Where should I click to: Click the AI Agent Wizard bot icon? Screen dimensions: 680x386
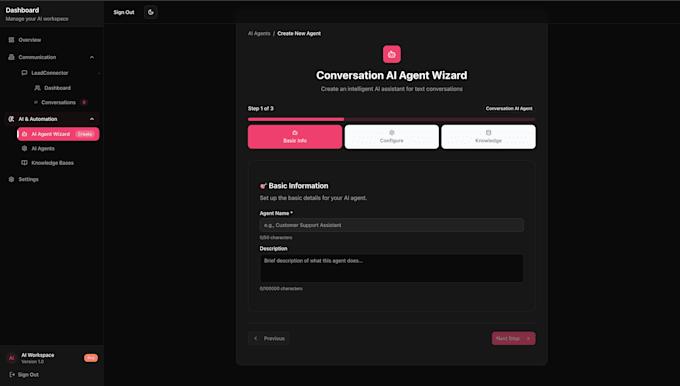(x=24, y=134)
